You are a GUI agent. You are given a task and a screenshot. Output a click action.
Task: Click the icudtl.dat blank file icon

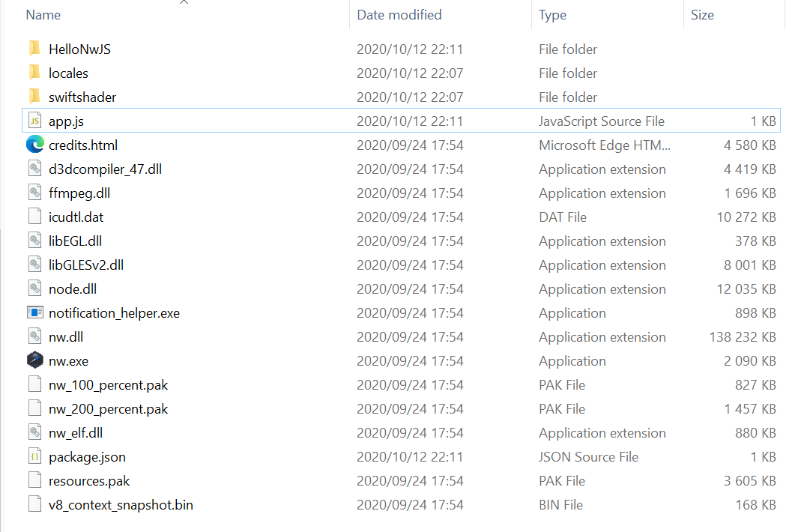pos(34,217)
